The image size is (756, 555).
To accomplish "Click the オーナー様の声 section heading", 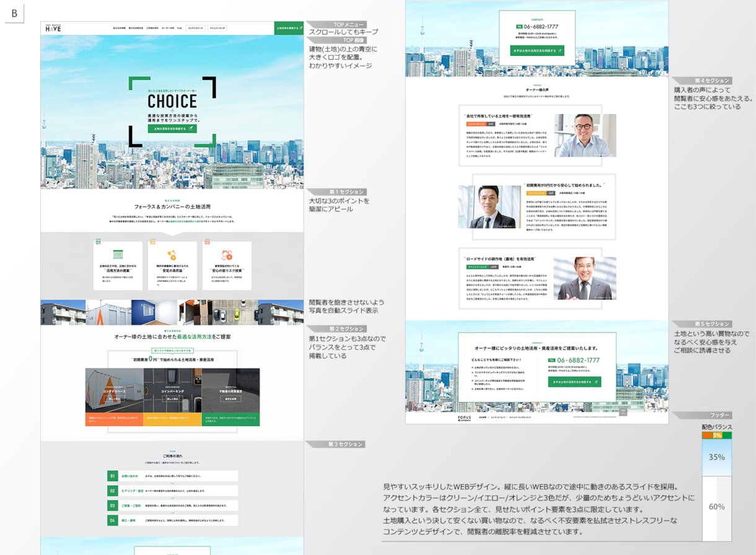I will tap(537, 90).
